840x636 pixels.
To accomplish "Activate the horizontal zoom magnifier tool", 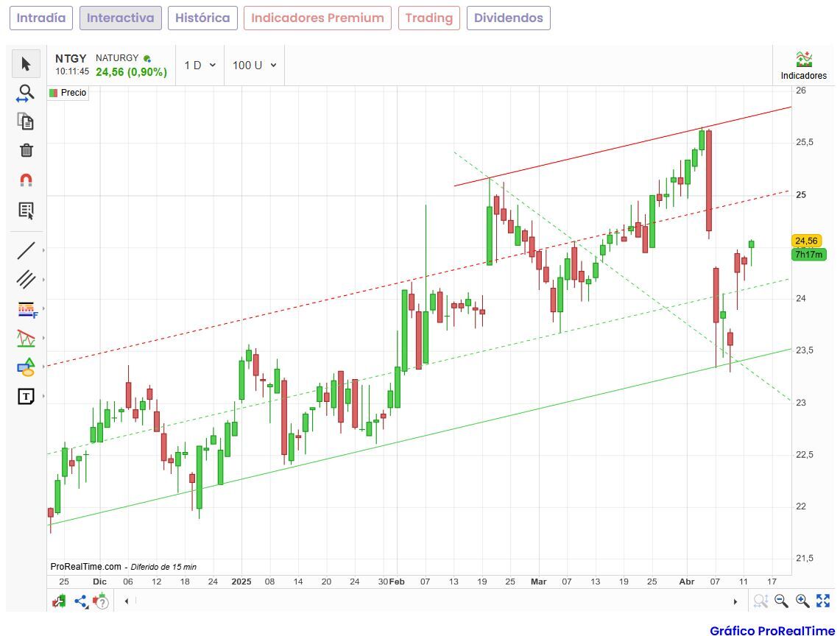I will point(25,93).
